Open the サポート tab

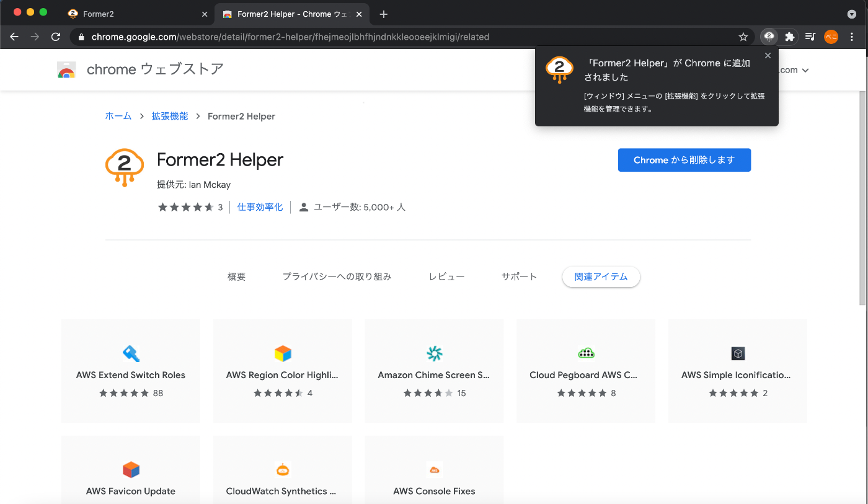[x=519, y=276]
